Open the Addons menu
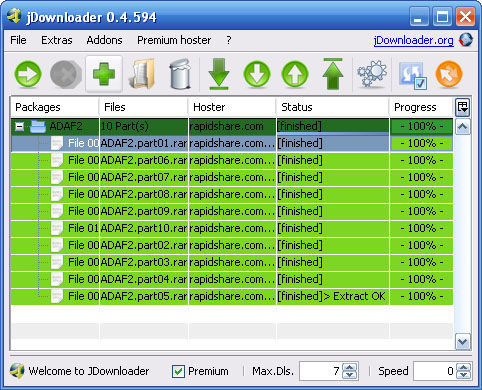This screenshot has height=390, width=482. [104, 40]
